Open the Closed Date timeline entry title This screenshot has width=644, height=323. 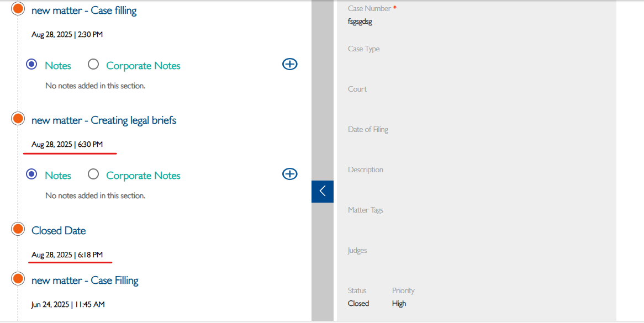[x=59, y=231]
